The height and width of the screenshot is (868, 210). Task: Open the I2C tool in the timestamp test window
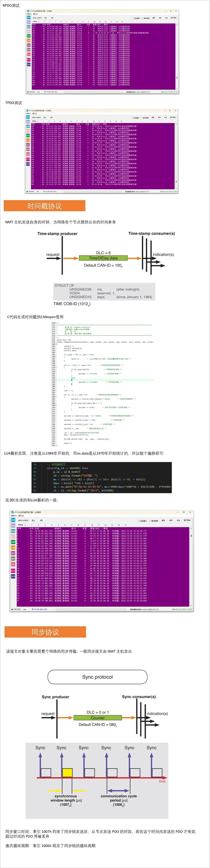click(13, 553)
